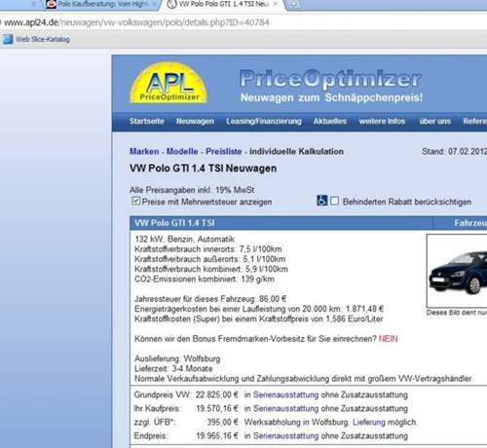Click the Kraftstoffkosten (Super) 1,586 Euro/Liter line
487x448 pixels.
pyautogui.click(x=259, y=319)
